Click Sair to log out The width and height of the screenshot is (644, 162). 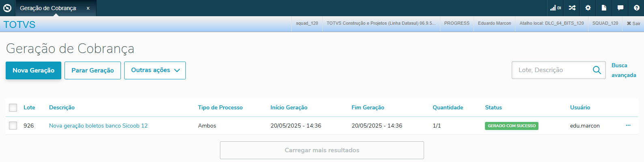click(x=633, y=23)
